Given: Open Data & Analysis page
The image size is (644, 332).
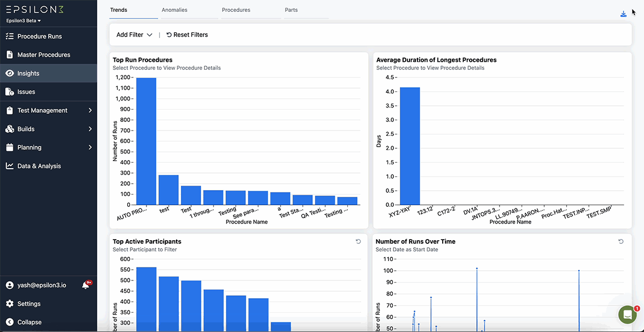Looking at the screenshot, I should coord(48,166).
